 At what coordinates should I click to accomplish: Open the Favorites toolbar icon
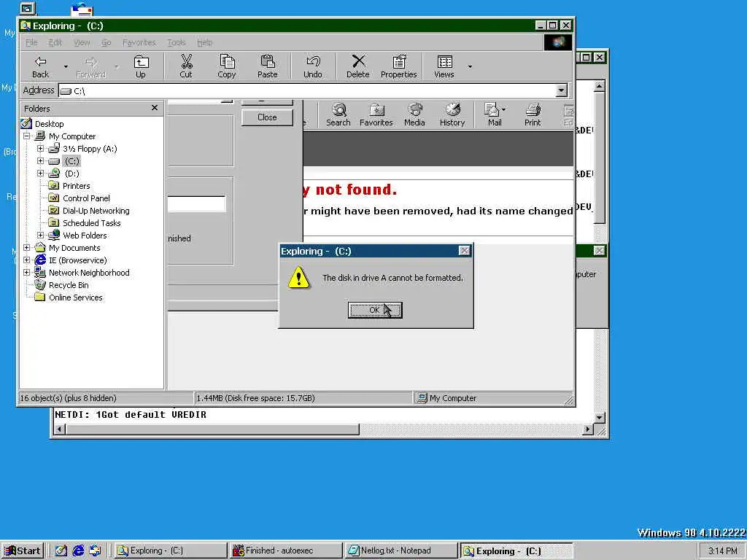376,114
